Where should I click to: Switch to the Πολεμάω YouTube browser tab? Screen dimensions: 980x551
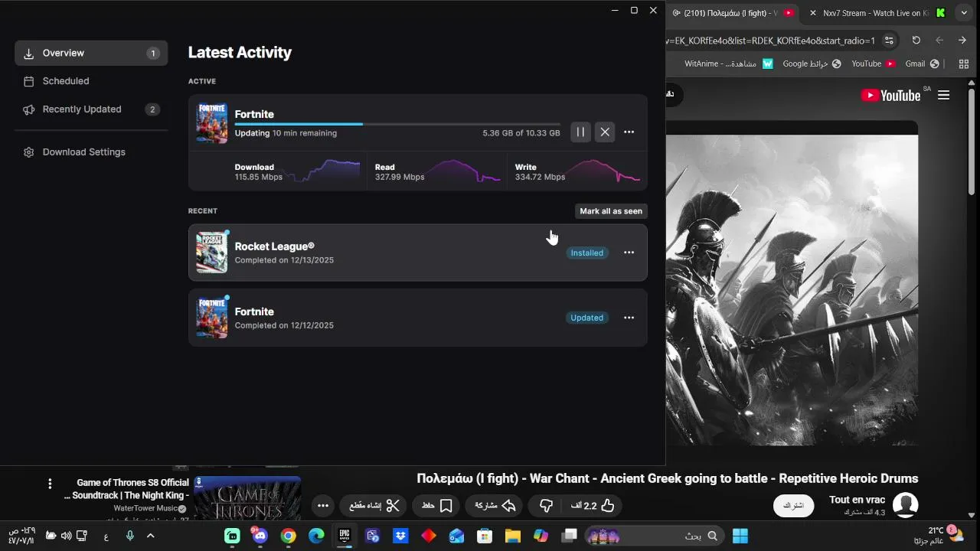(x=731, y=13)
